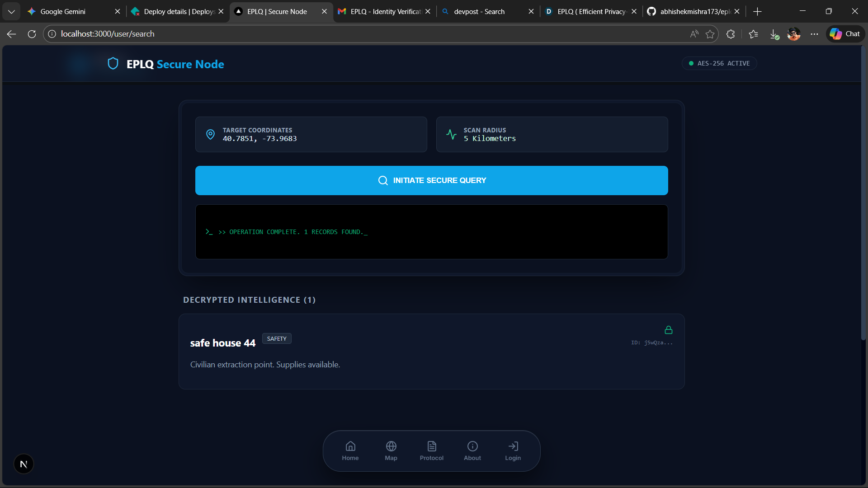
Task: Switch to the devpost Search tab
Action: click(479, 11)
